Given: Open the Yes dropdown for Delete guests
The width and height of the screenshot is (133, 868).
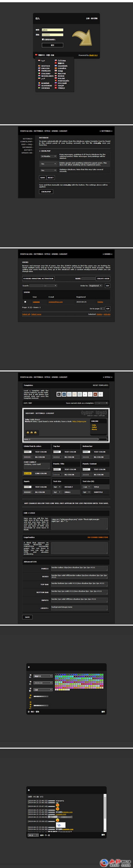Looking at the screenshot, I should coord(48,164).
